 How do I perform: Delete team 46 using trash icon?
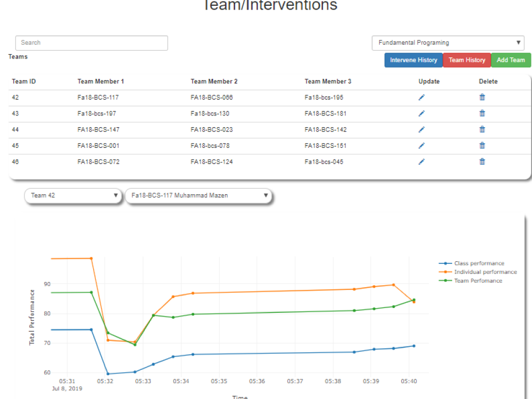[x=482, y=162]
